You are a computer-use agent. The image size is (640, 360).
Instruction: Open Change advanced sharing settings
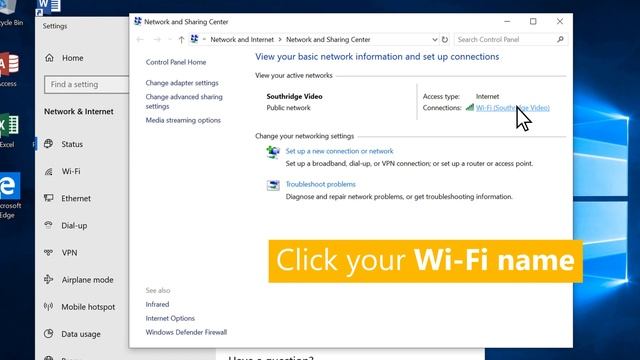[184, 101]
